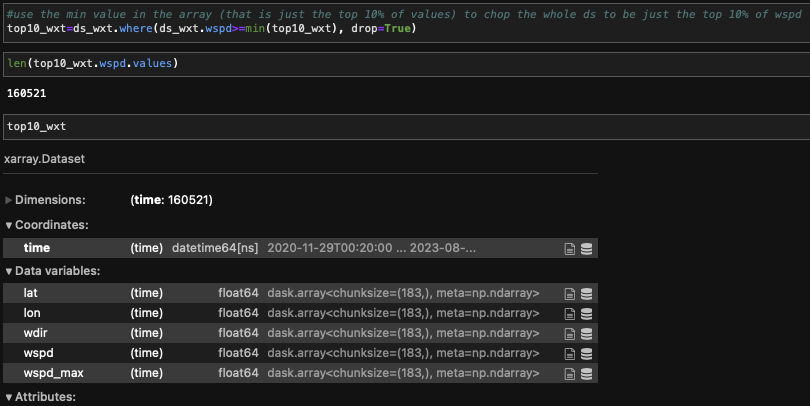Viewport: 810px width, 406px height.
Task: Select dask.array preview in the wdir row
Action: click(x=403, y=333)
